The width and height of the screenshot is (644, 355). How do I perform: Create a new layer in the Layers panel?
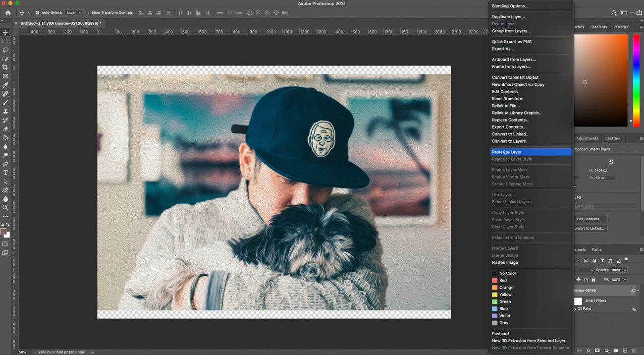pyautogui.click(x=625, y=350)
